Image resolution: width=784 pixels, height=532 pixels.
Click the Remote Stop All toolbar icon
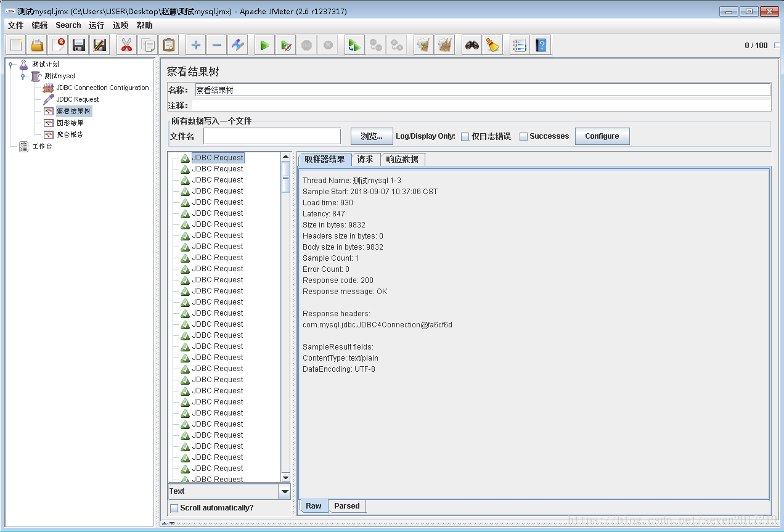pyautogui.click(x=376, y=45)
